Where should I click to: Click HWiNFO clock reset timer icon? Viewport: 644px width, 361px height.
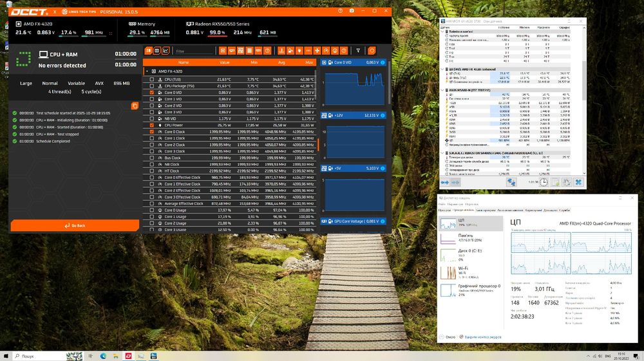544,182
